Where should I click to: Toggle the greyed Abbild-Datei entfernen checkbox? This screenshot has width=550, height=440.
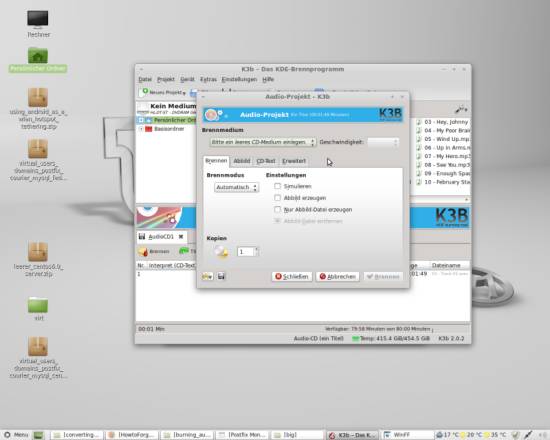coord(277,221)
